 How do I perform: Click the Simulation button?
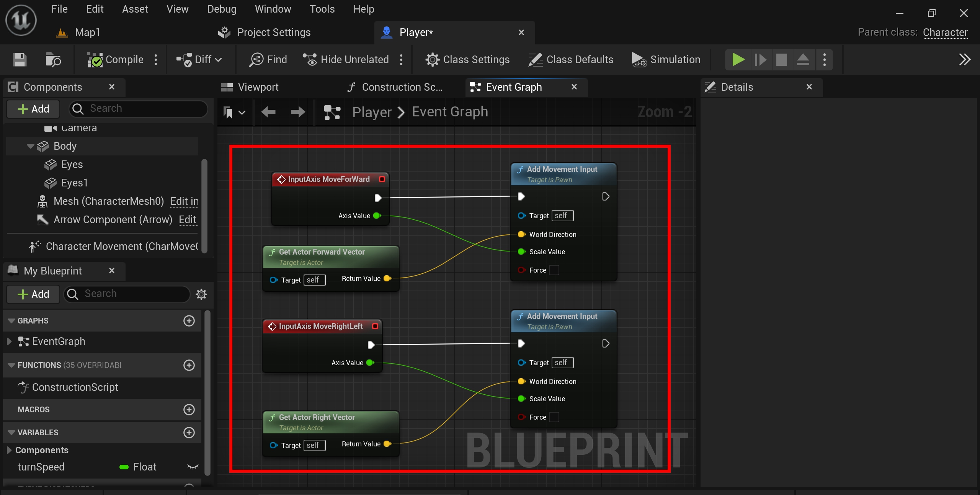pos(666,60)
